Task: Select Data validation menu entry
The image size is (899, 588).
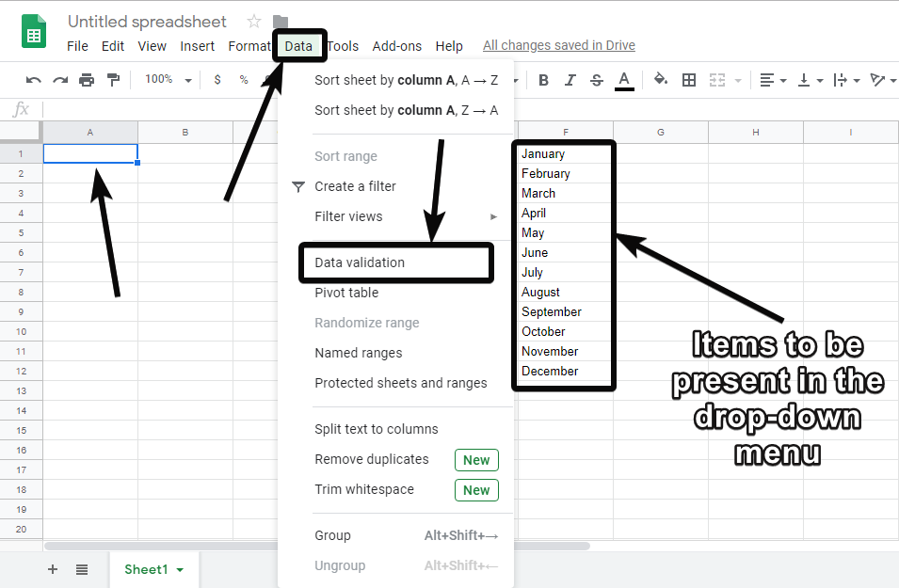Action: (x=395, y=262)
